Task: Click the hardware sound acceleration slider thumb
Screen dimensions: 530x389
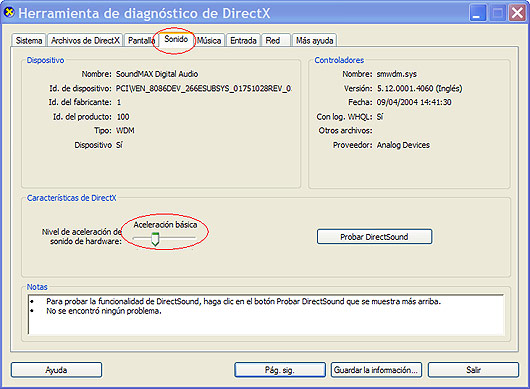Action: pos(155,239)
